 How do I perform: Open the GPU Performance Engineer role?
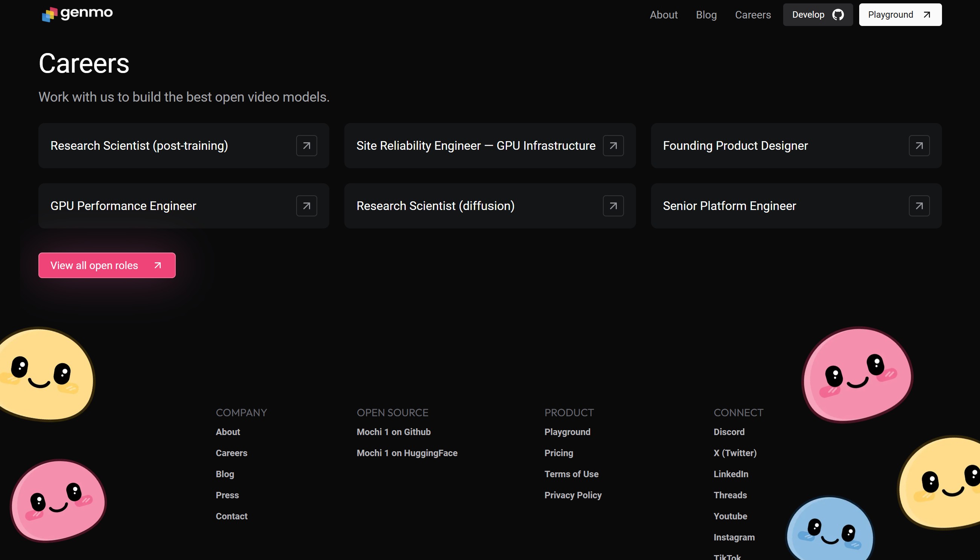tap(183, 206)
